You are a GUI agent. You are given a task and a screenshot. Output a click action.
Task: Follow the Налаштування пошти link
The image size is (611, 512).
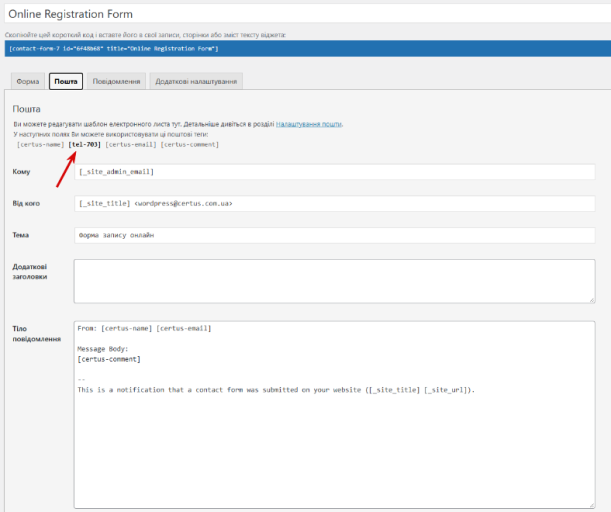pos(309,124)
